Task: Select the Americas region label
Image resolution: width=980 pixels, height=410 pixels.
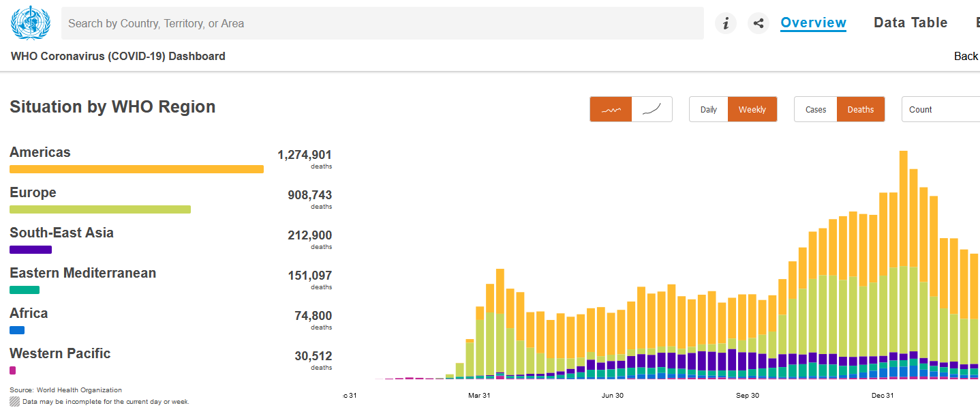Action: 40,152
